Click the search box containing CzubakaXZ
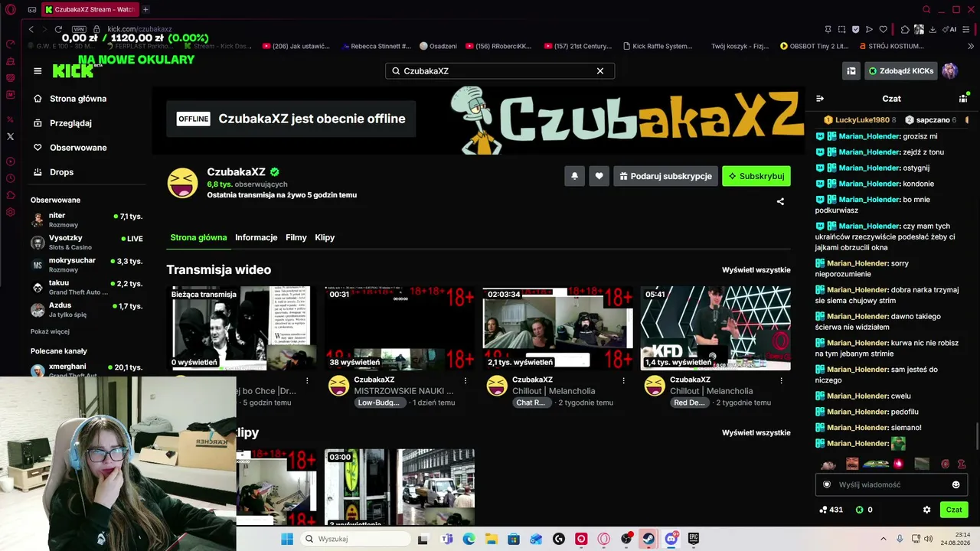Viewport: 980px width, 551px height. point(499,71)
